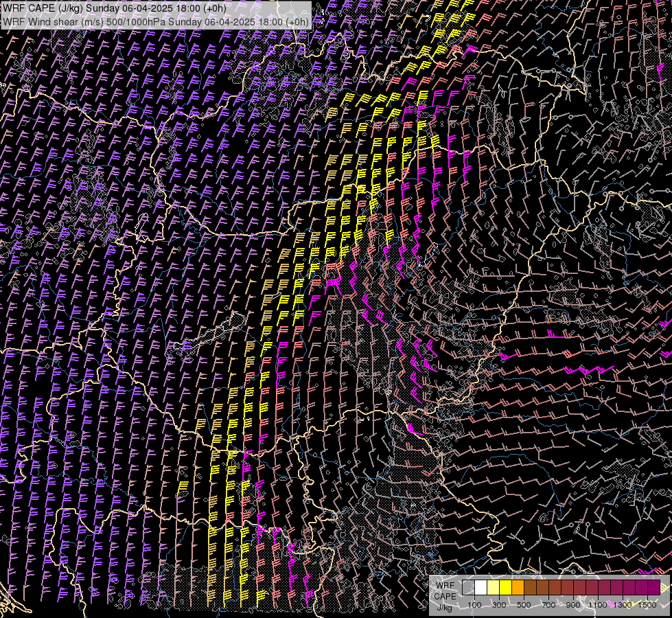Click the 'CAPE' word in the legend
This screenshot has width=672, height=618.
pos(445,596)
